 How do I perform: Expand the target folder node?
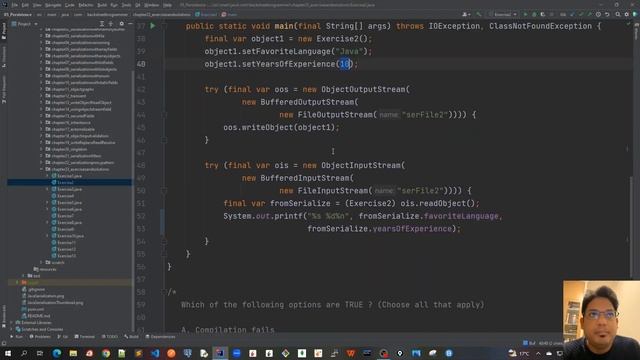point(17,282)
